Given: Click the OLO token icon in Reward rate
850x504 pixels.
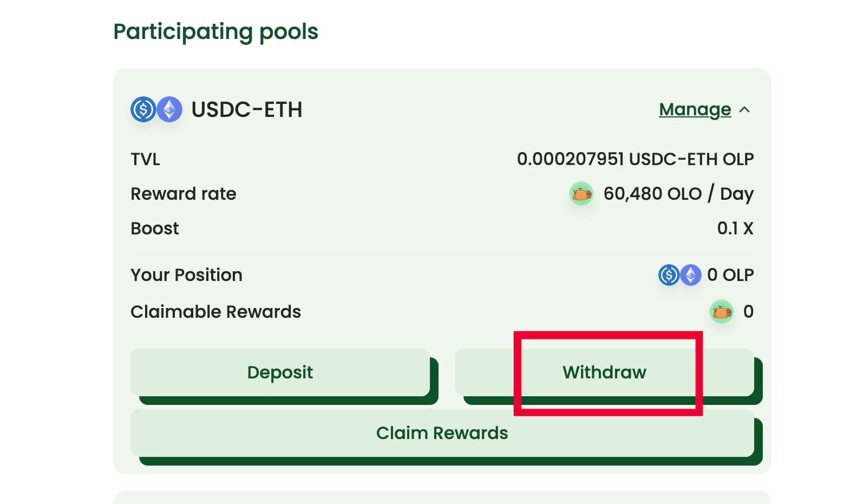Looking at the screenshot, I should point(581,194).
